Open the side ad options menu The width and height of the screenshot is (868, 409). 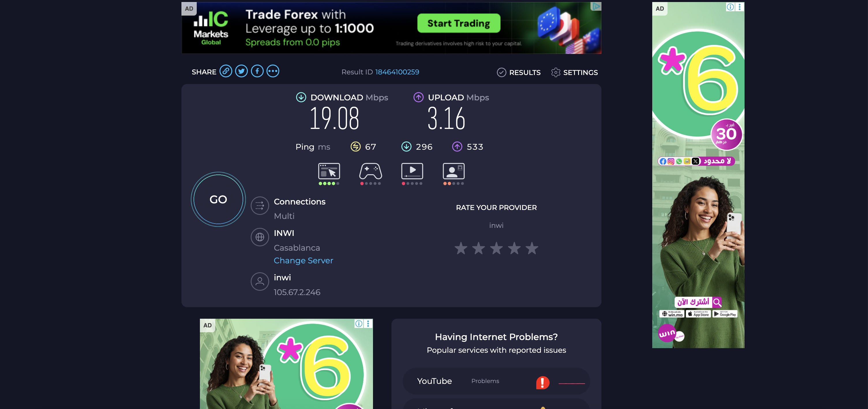click(x=739, y=7)
